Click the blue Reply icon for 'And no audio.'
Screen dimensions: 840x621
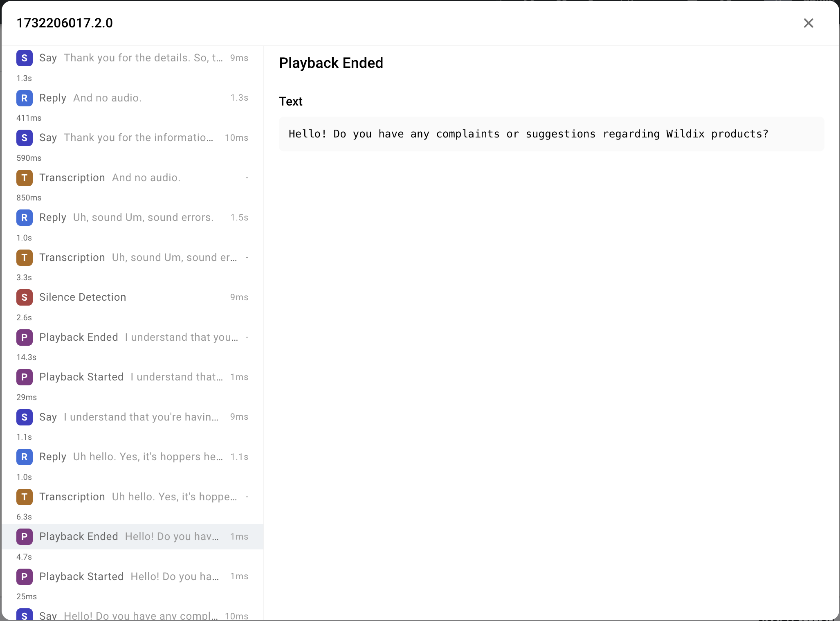point(25,98)
